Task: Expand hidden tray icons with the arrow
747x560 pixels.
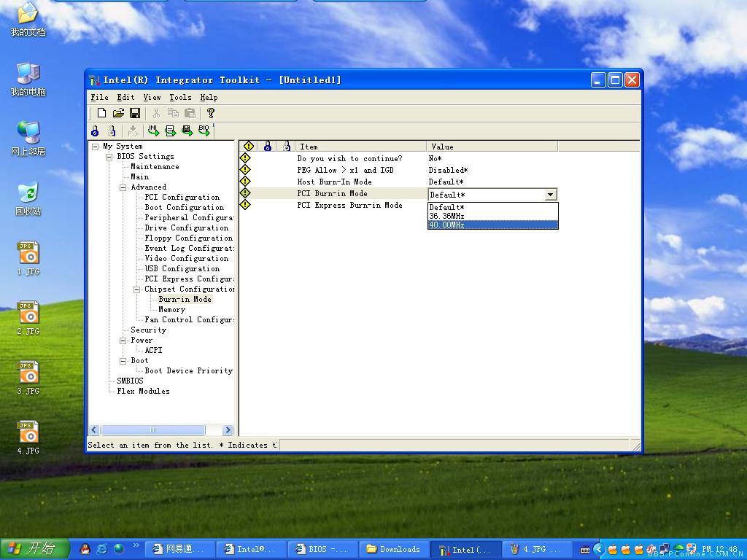Action: (600, 550)
